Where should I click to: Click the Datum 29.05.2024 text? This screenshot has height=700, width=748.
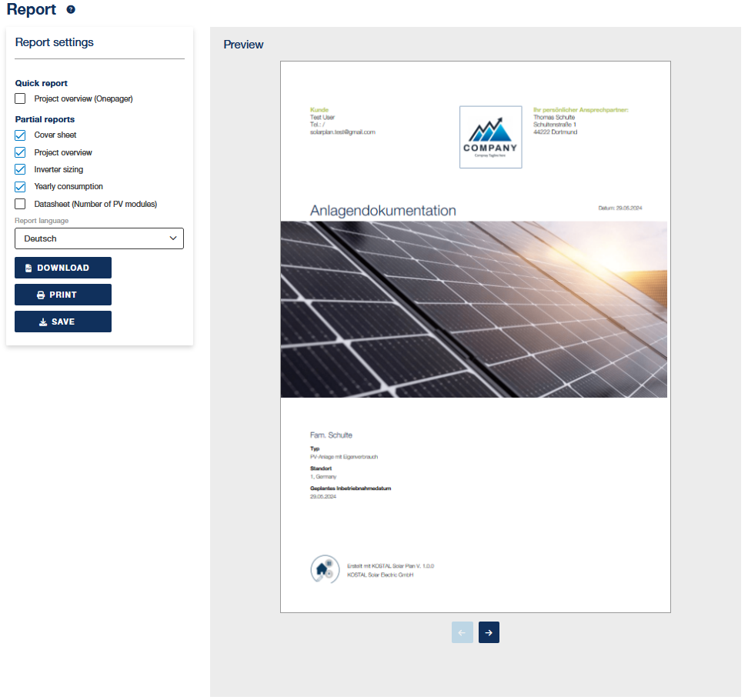(620, 208)
